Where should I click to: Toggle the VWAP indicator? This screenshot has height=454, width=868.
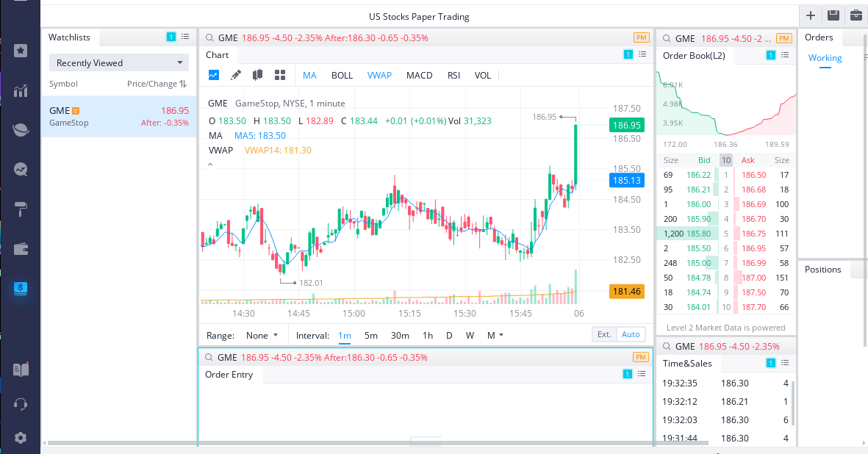point(379,75)
